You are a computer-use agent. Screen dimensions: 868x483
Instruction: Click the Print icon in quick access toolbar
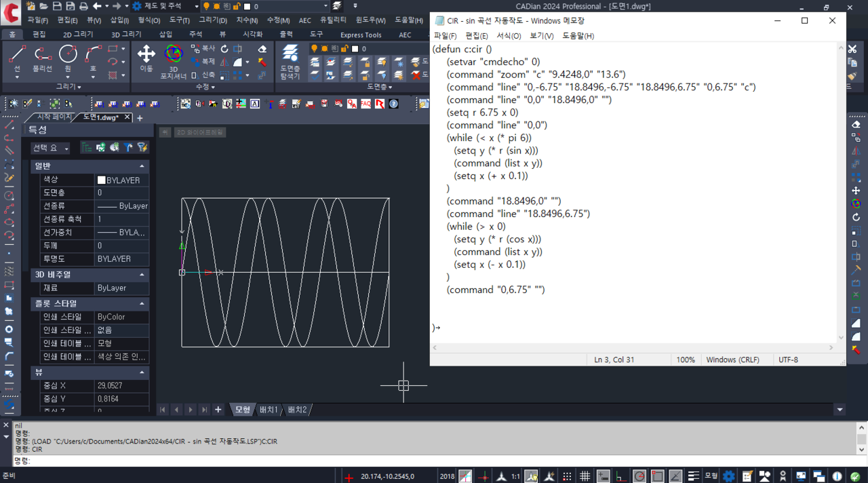click(x=83, y=6)
